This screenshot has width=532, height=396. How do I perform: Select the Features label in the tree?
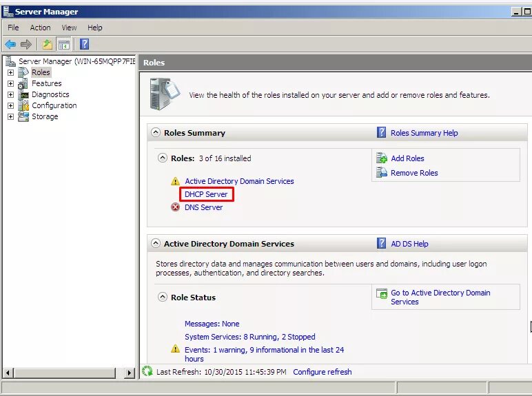click(x=46, y=83)
